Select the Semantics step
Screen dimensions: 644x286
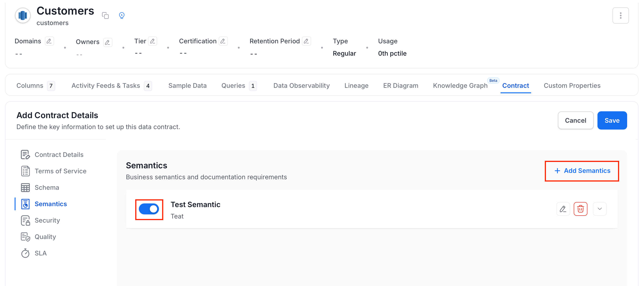44,204
